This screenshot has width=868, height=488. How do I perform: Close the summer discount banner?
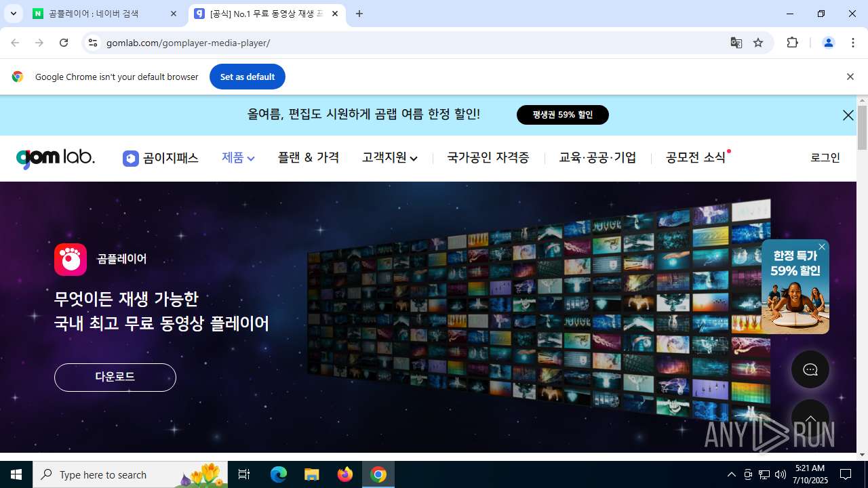[848, 115]
